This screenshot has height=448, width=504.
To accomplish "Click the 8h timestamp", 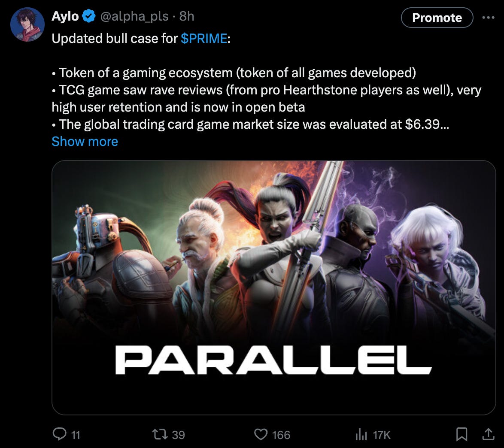I will pos(187,16).
